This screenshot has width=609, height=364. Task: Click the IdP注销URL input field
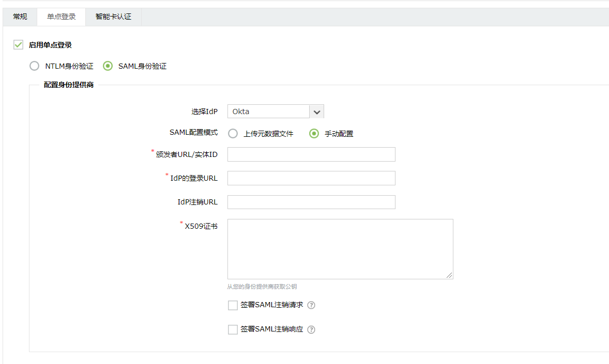coord(311,202)
